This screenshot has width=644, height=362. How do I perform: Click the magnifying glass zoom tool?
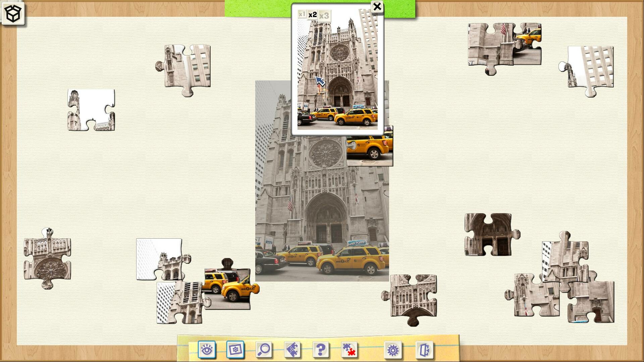pyautogui.click(x=264, y=350)
